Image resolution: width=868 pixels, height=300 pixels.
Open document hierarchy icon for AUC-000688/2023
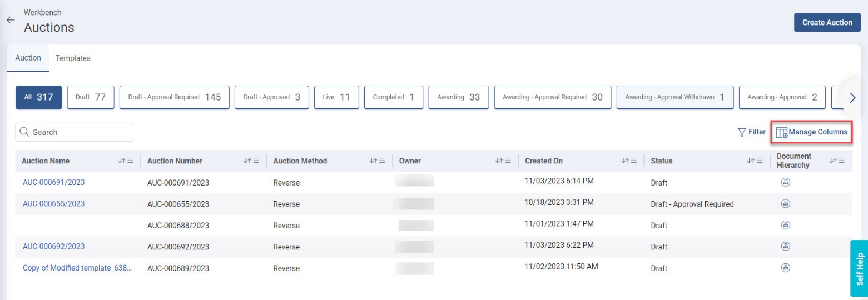[786, 225]
